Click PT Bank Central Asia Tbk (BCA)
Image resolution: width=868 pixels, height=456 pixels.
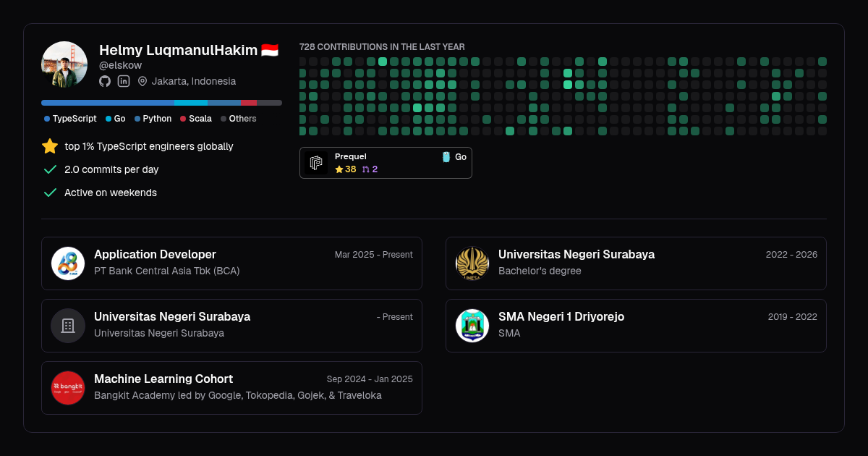(167, 271)
